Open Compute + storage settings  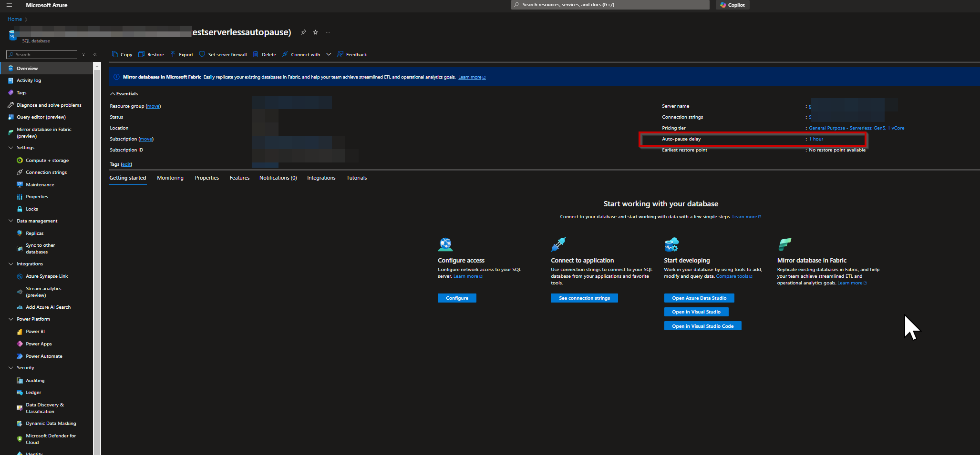[x=47, y=161]
